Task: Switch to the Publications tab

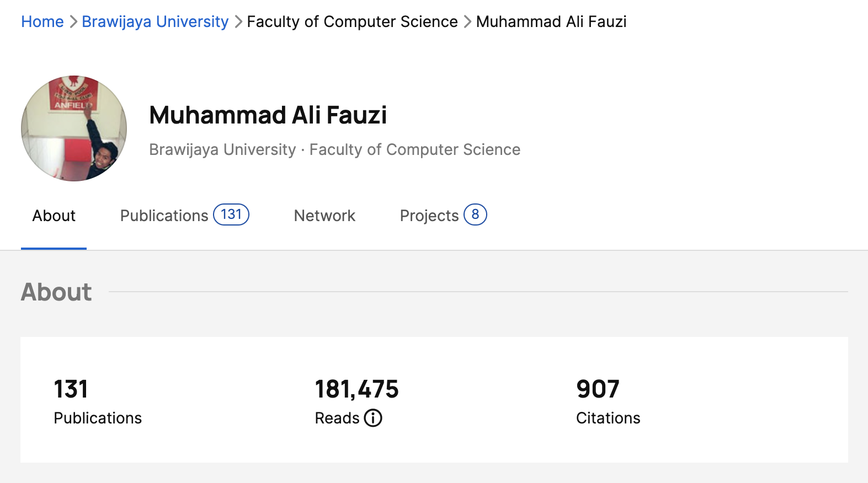Action: [164, 216]
